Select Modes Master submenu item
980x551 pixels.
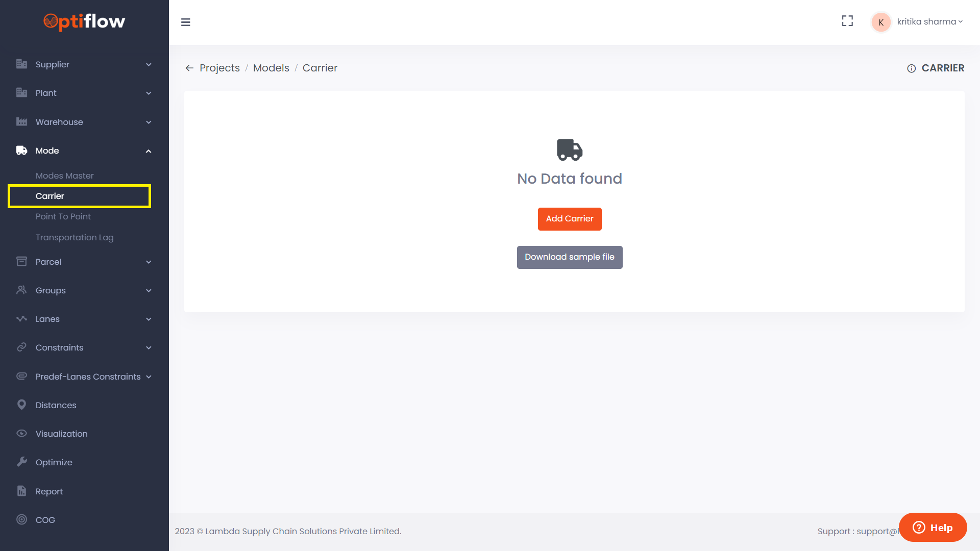(x=64, y=176)
